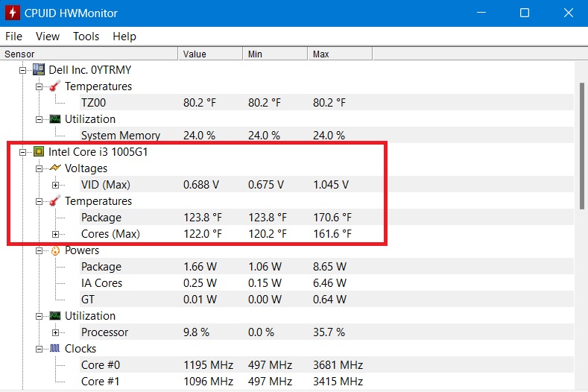The width and height of the screenshot is (588, 392).
Task: Expand the Cores (Max) entry
Action: 55,235
